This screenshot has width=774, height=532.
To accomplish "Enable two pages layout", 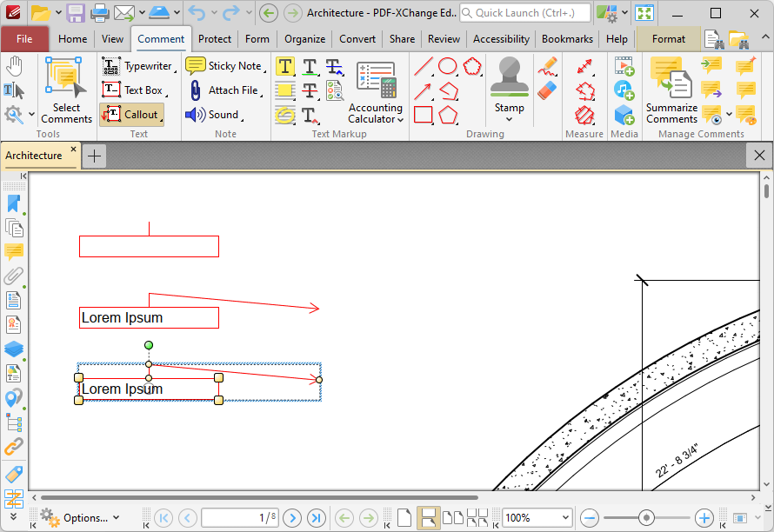I will (x=453, y=518).
